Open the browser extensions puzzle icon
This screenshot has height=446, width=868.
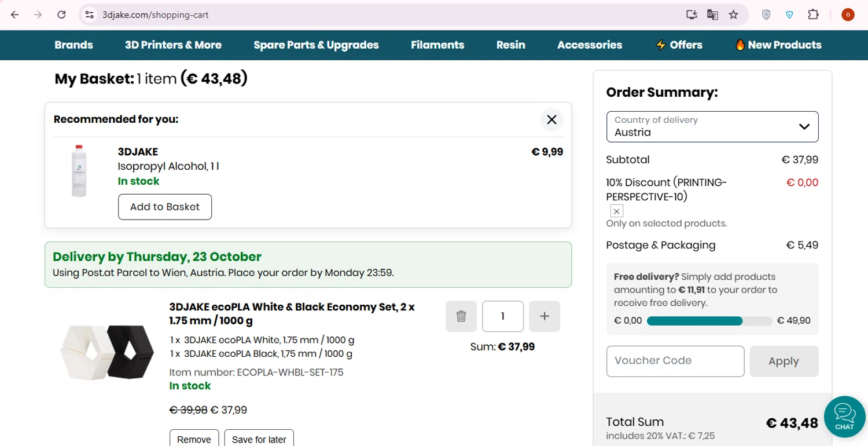tap(813, 14)
